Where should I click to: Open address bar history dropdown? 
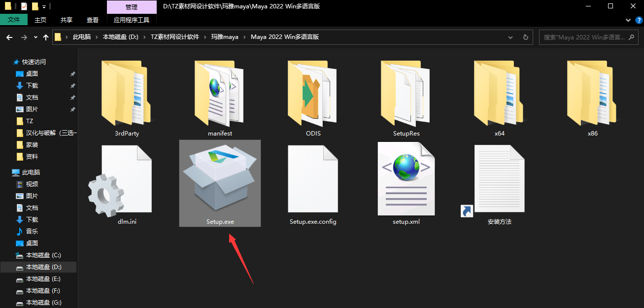click(x=510, y=37)
